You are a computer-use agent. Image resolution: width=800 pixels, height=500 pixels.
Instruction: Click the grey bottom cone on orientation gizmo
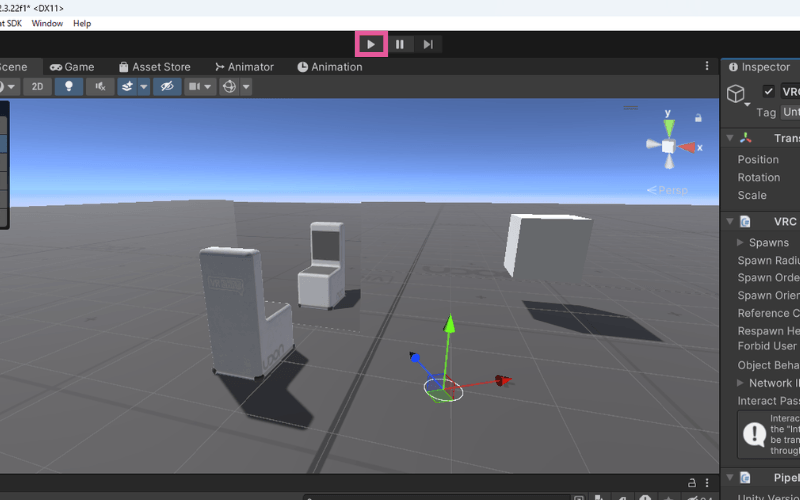[669, 162]
